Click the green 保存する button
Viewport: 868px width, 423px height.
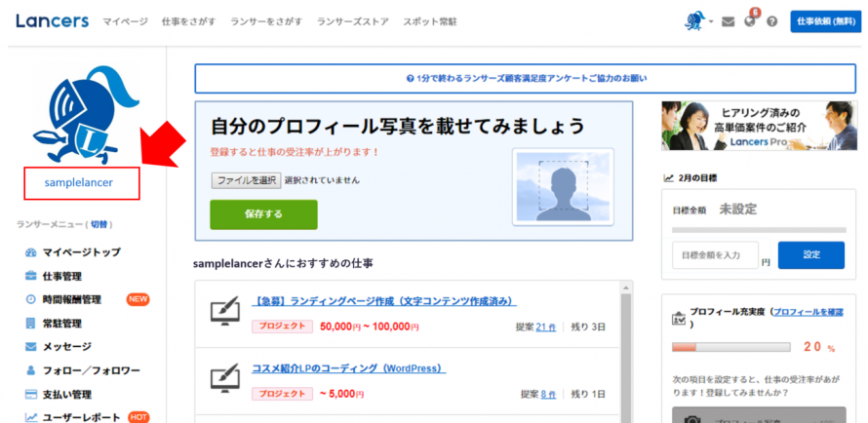(263, 214)
